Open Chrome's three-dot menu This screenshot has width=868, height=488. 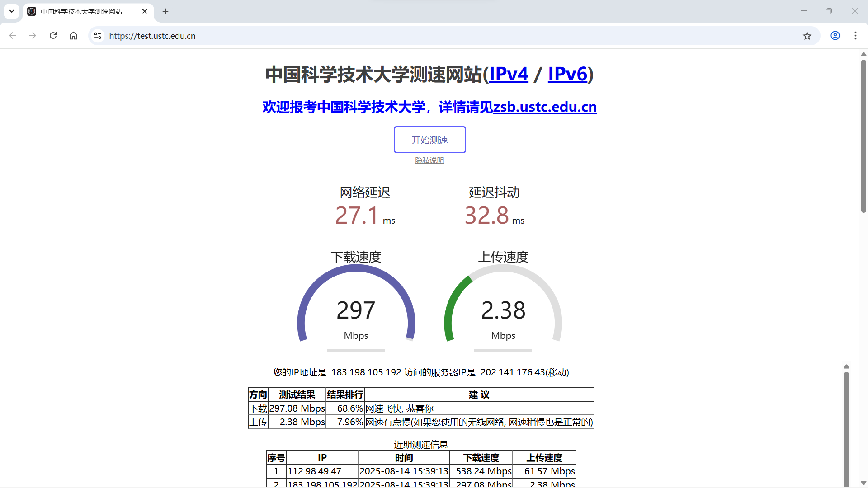tap(856, 36)
